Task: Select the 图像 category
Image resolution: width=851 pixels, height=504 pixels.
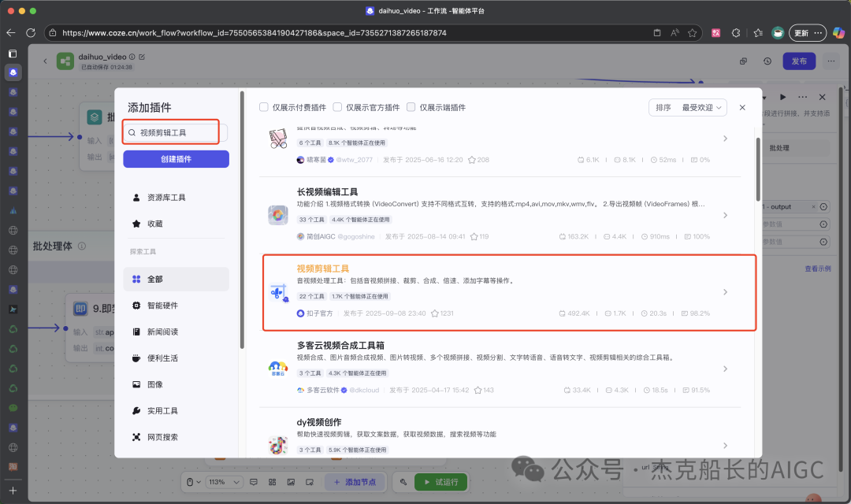Action: [x=176, y=384]
